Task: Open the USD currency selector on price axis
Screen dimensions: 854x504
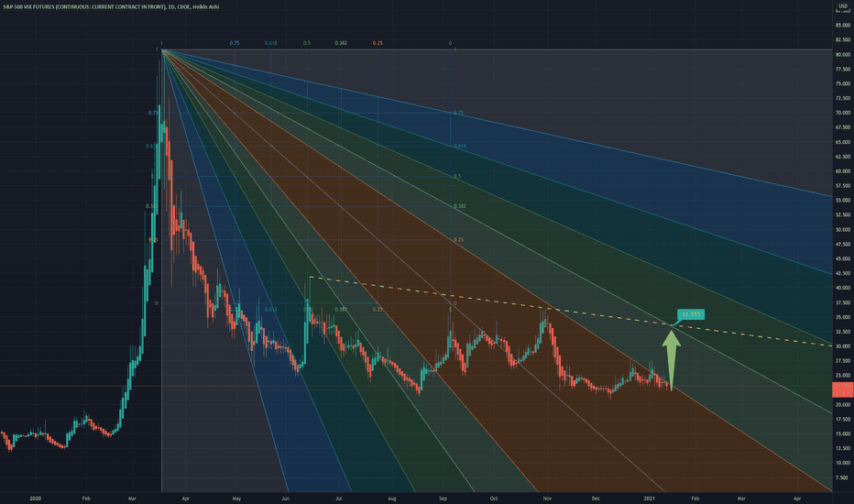Action: click(843, 6)
